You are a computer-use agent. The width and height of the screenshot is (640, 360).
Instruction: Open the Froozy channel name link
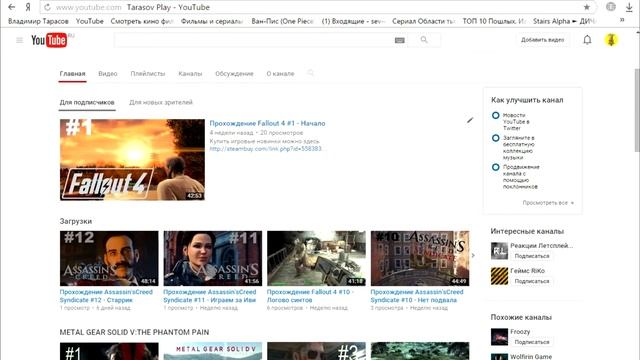click(x=520, y=332)
